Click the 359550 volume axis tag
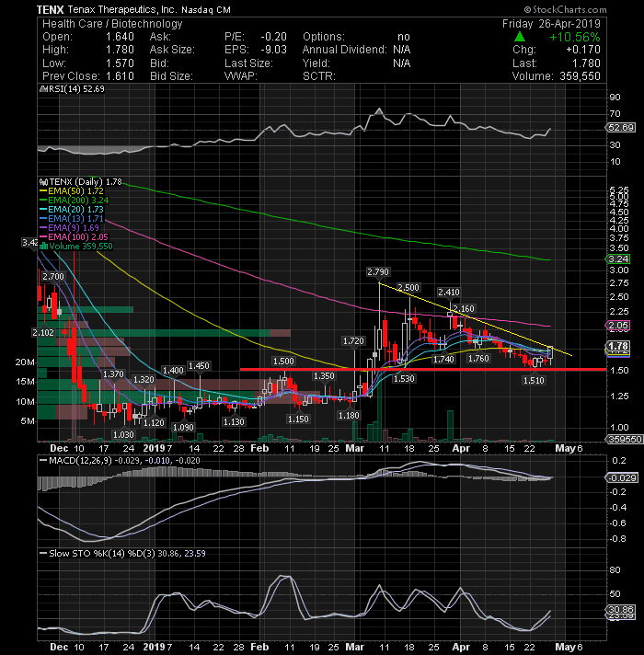 click(625, 440)
